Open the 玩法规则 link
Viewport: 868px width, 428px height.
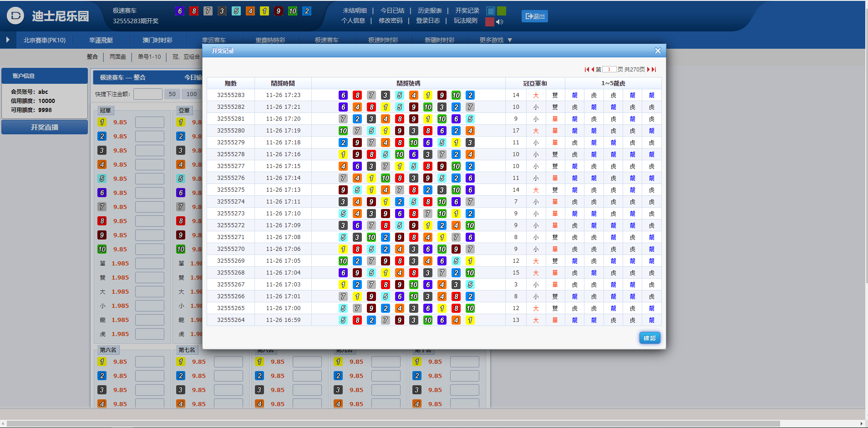click(465, 20)
